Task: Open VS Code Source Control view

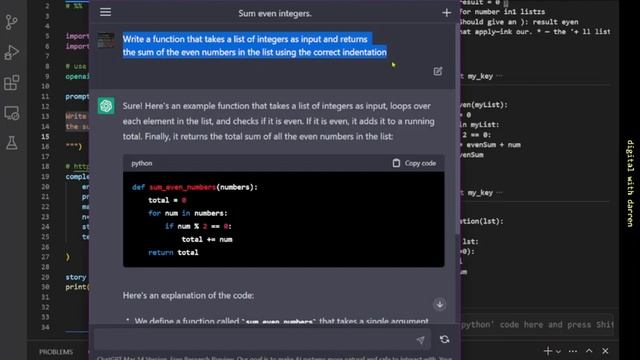Action: [x=11, y=22]
